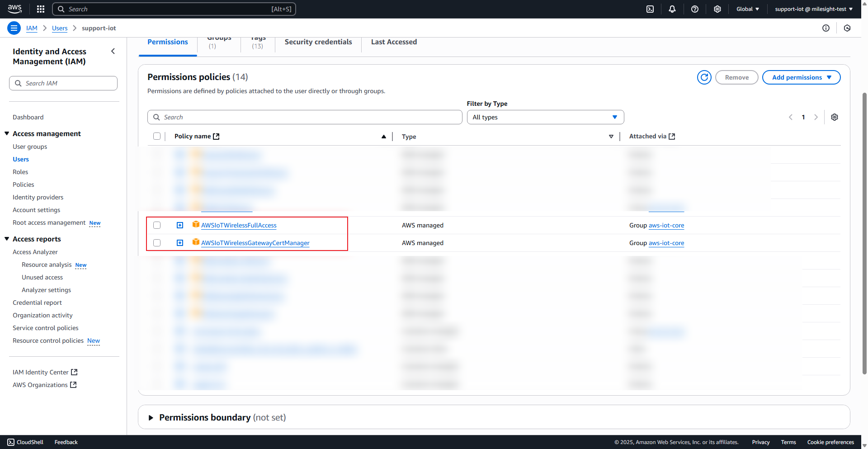Switch to the Permissions tab
The width and height of the screenshot is (868, 449).
point(168,42)
